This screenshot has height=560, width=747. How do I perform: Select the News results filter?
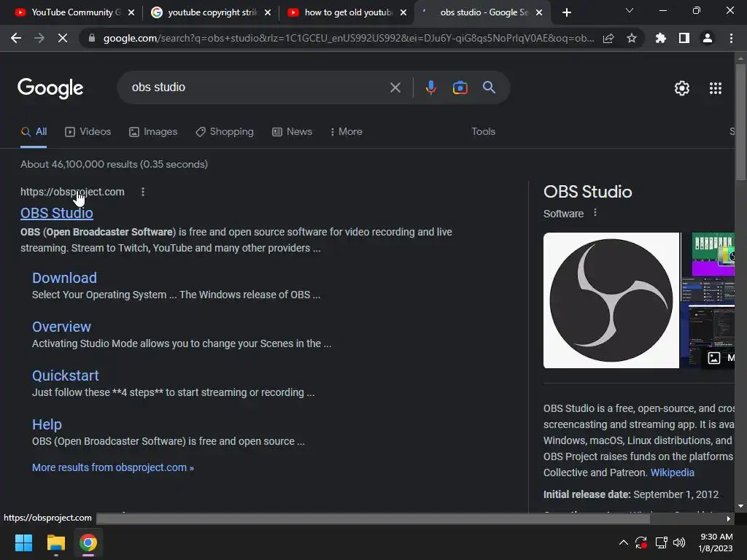pyautogui.click(x=292, y=132)
